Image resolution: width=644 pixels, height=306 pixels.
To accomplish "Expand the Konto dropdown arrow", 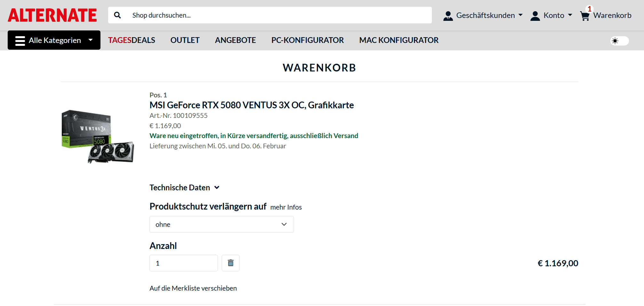I will pyautogui.click(x=570, y=15).
